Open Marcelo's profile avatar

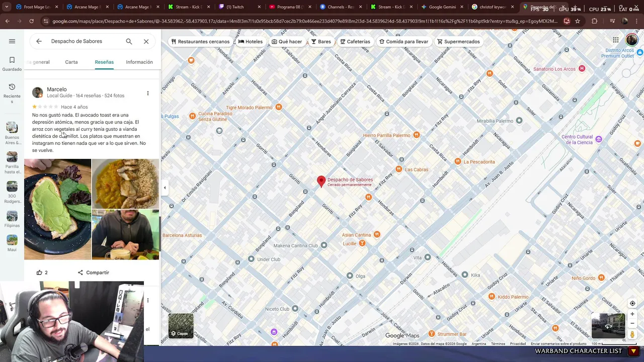click(38, 93)
